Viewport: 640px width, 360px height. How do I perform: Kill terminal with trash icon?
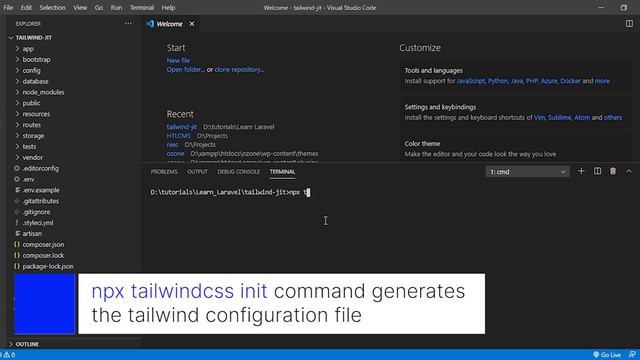[x=613, y=171]
